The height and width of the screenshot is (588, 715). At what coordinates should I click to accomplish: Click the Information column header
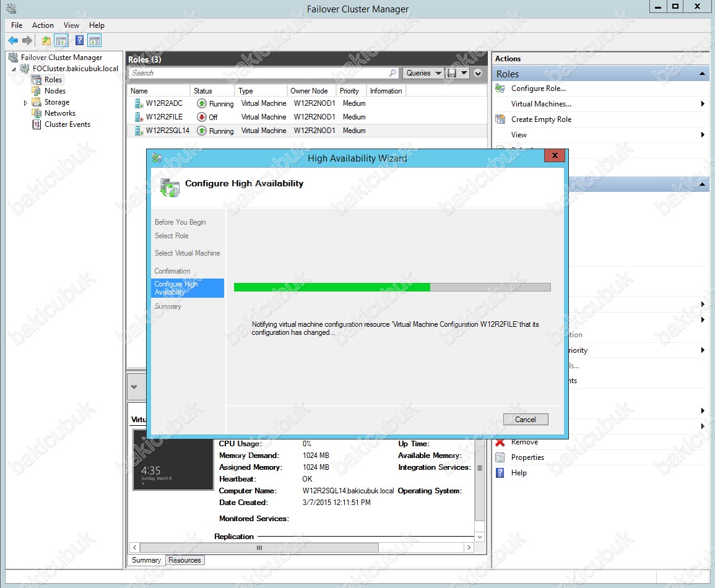386,91
